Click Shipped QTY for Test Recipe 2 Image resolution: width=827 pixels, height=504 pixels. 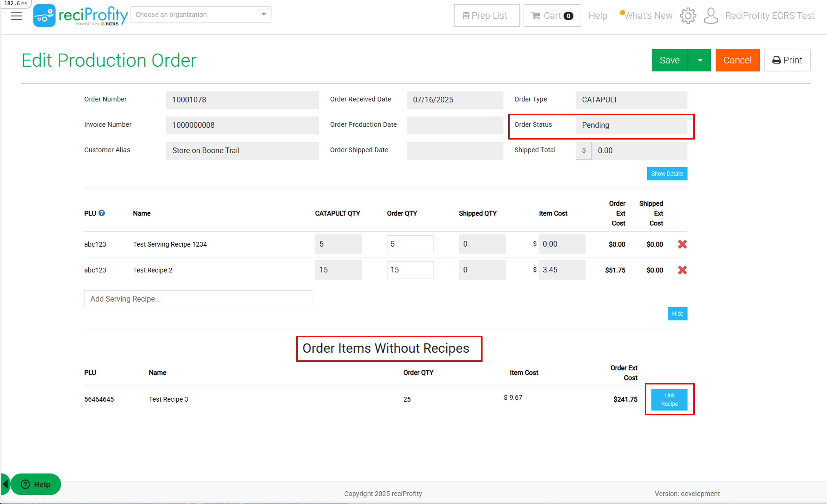coord(482,270)
